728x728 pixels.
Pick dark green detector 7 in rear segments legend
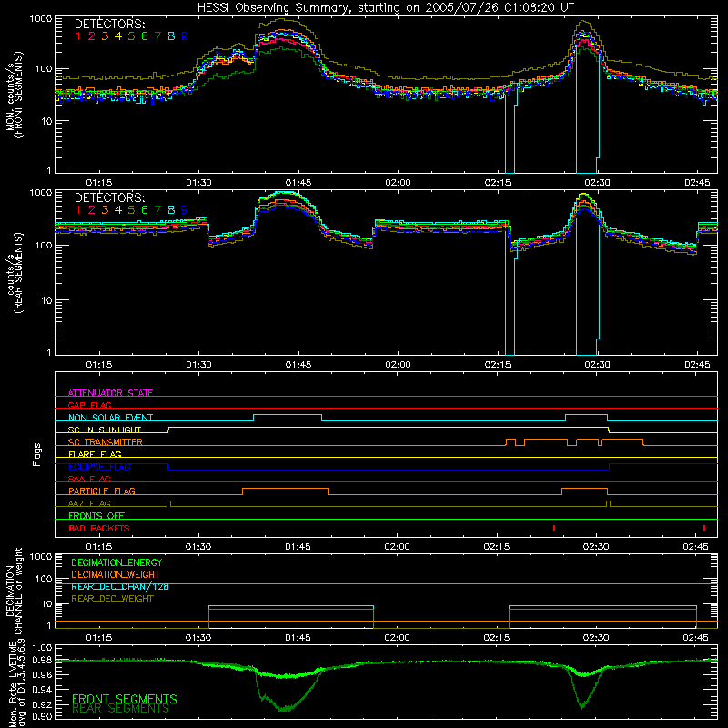tap(157, 210)
